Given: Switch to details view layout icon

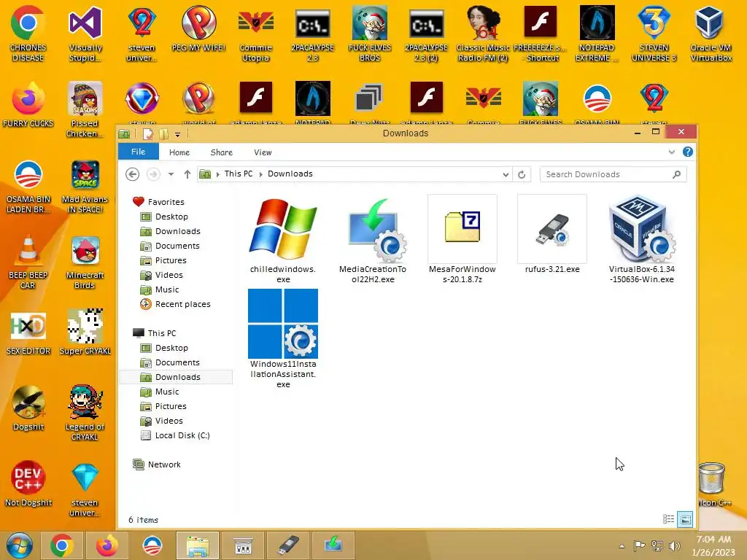Looking at the screenshot, I should 668,519.
